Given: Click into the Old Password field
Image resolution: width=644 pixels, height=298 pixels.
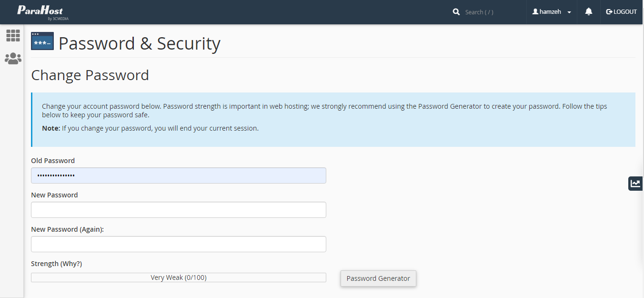Looking at the screenshot, I should pyautogui.click(x=179, y=175).
